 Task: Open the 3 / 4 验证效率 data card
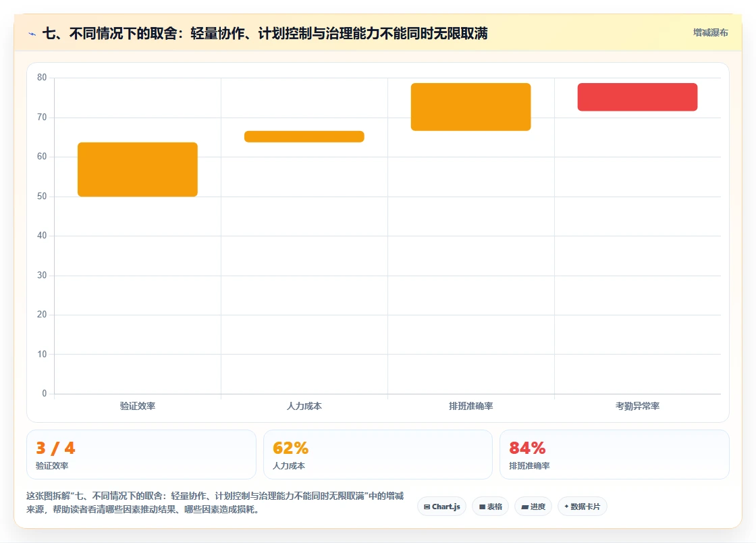click(141, 455)
